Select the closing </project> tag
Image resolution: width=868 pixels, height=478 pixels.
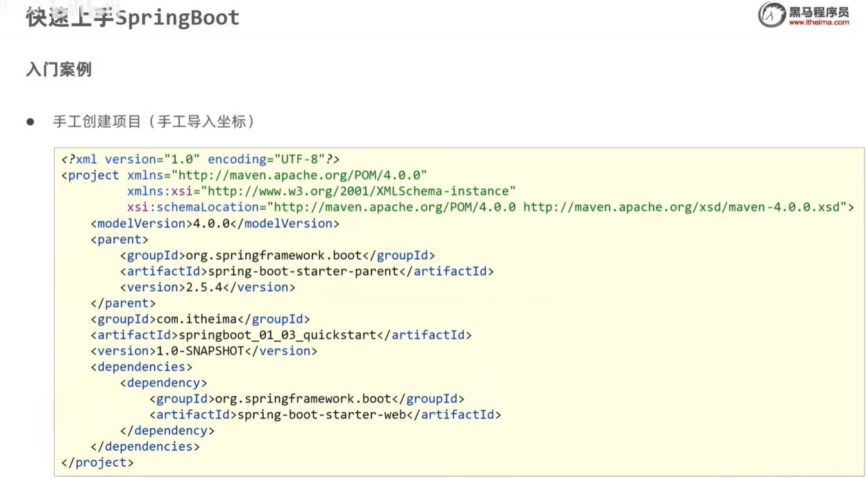click(x=97, y=463)
